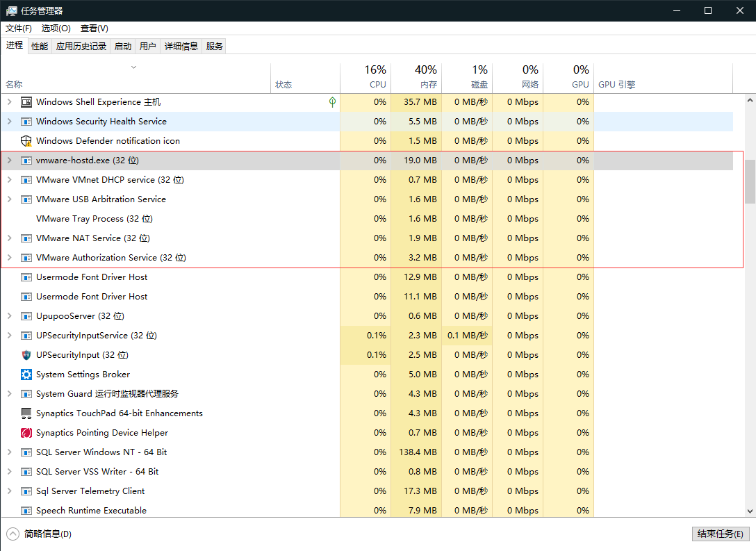This screenshot has width=756, height=551.
Task: Click the Windows Shell Experience 主机 icon
Action: click(25, 101)
